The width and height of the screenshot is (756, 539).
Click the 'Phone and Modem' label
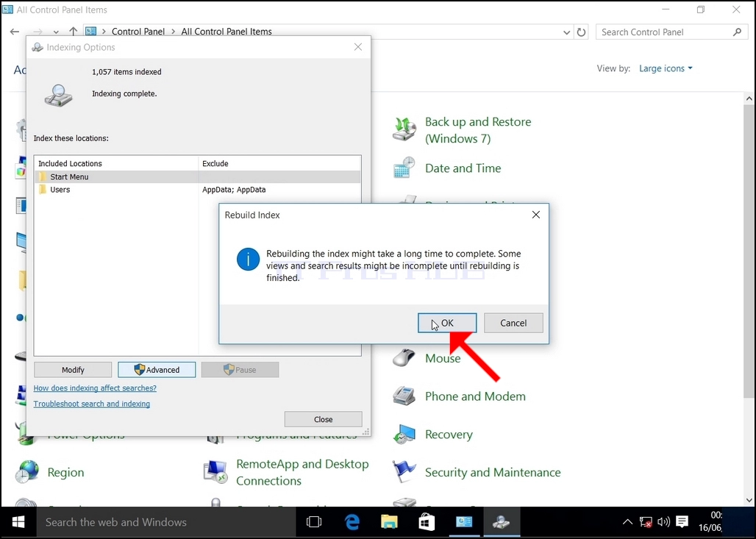pos(475,396)
